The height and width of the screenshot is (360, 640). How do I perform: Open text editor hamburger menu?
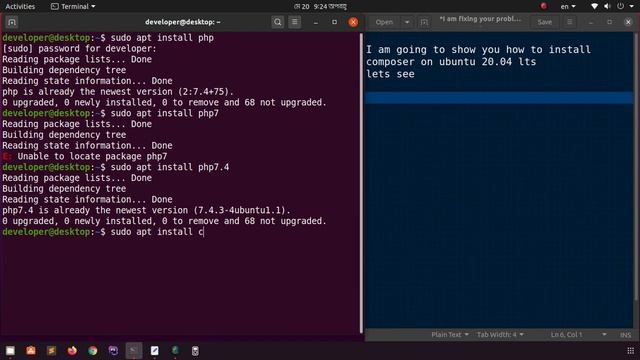pos(570,22)
